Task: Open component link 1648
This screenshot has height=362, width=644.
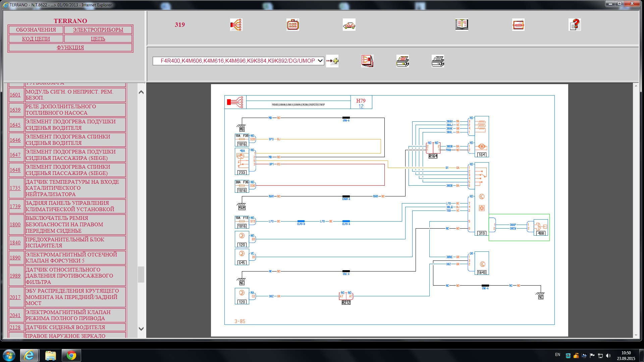Action: click(15, 170)
